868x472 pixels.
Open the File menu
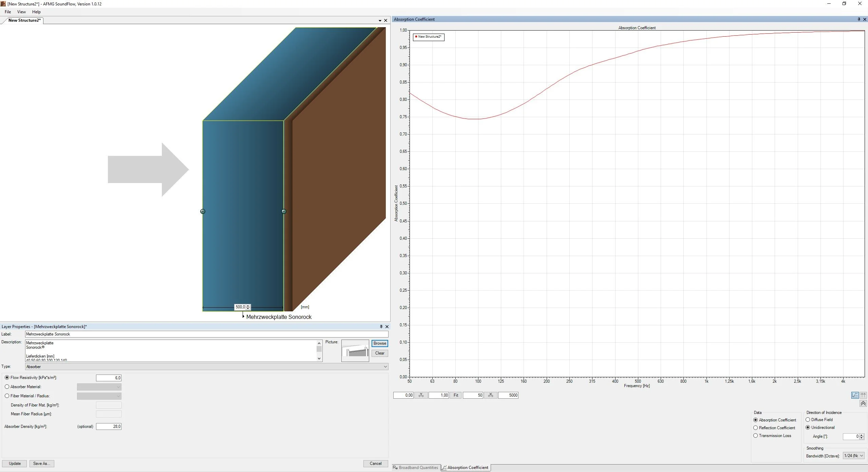tap(8, 12)
